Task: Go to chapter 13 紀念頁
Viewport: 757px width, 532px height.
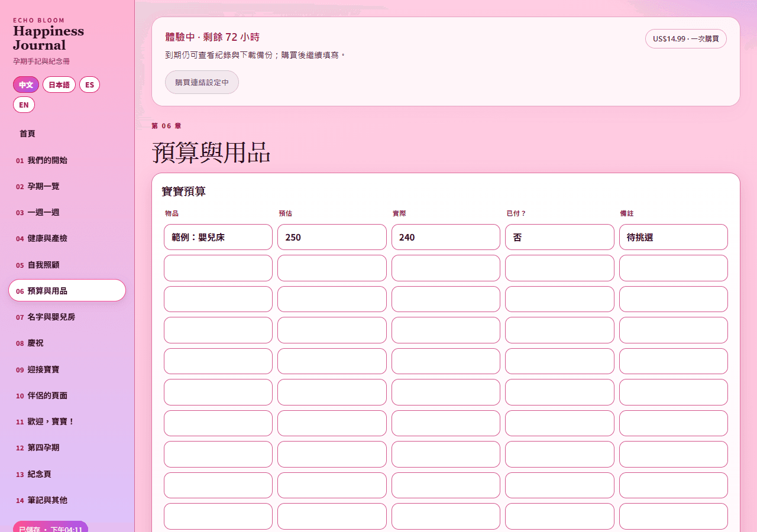Action: (x=67, y=474)
